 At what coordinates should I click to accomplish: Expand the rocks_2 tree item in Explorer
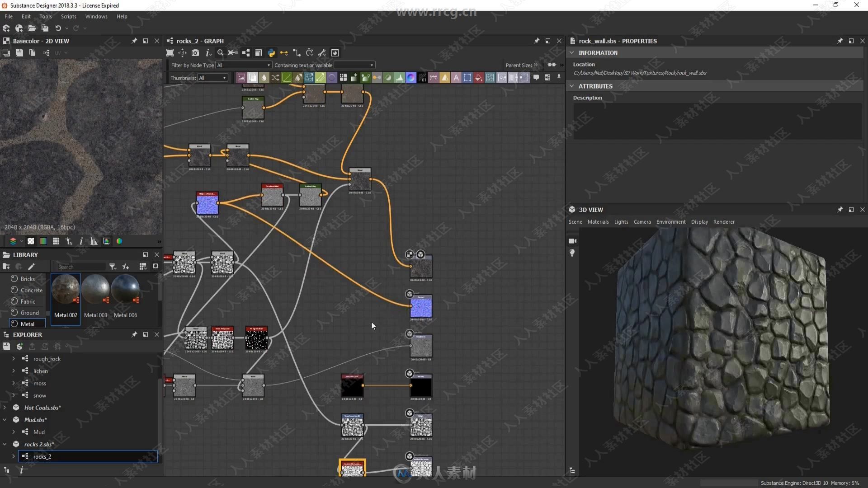13,456
